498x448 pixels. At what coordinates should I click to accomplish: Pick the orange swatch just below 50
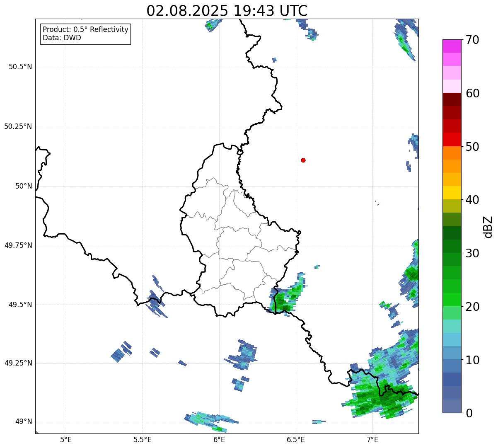[452, 153]
